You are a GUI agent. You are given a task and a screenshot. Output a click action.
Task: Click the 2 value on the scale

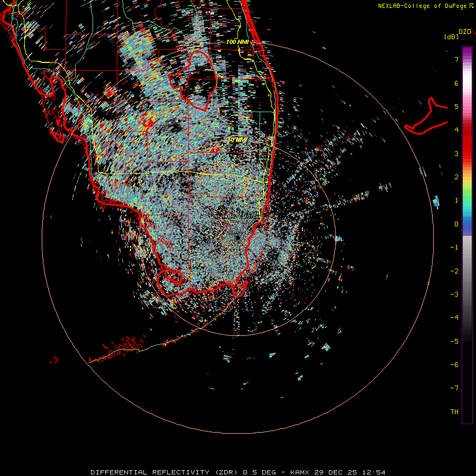(456, 177)
